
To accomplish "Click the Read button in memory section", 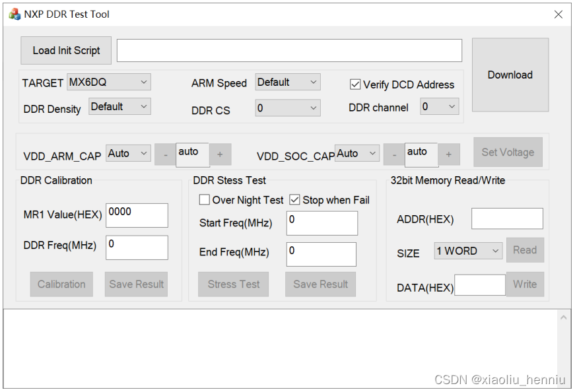I will click(x=525, y=249).
